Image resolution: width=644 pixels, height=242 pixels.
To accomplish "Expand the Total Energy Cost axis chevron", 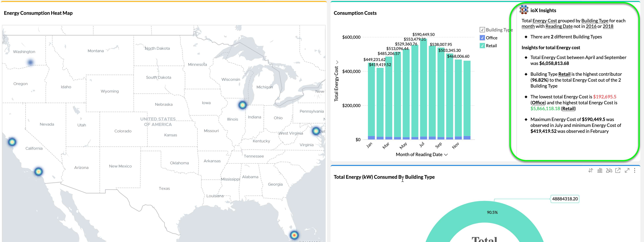I will coord(337,62).
